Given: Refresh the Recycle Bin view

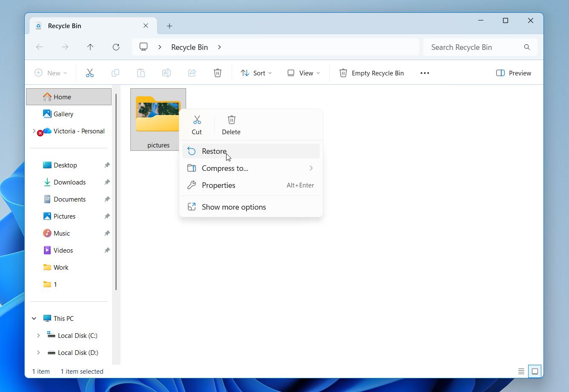Looking at the screenshot, I should tap(116, 47).
